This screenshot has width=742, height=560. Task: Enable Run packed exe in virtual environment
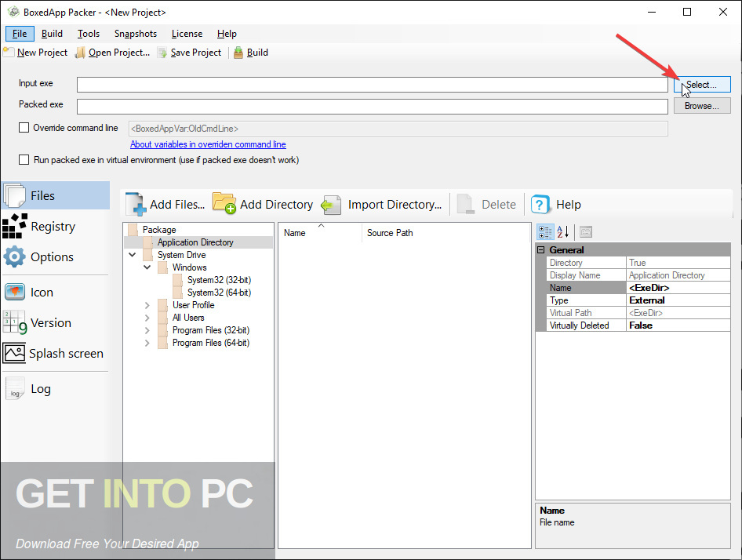click(x=24, y=159)
